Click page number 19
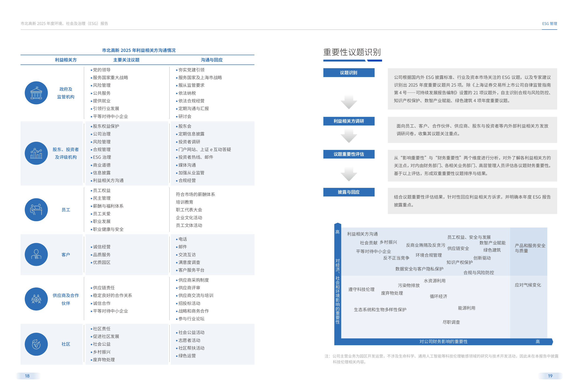Viewport: 578px width, 392px height. (550, 376)
